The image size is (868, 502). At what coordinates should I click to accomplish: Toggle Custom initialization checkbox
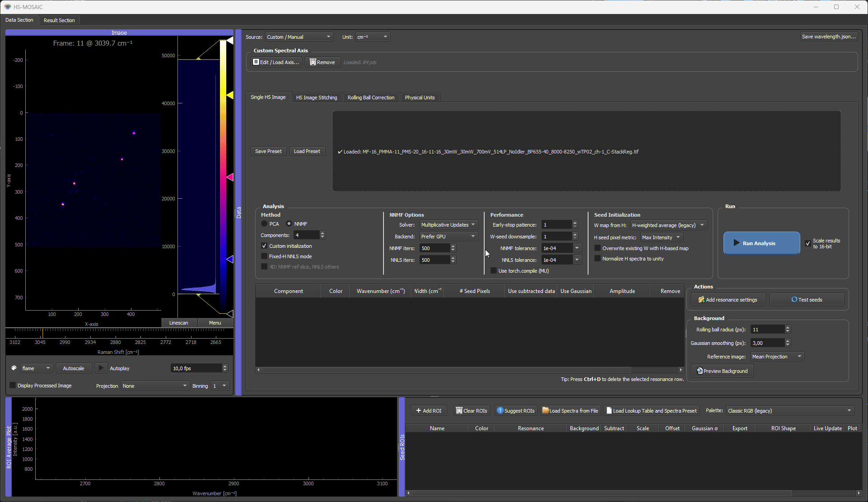(x=264, y=246)
